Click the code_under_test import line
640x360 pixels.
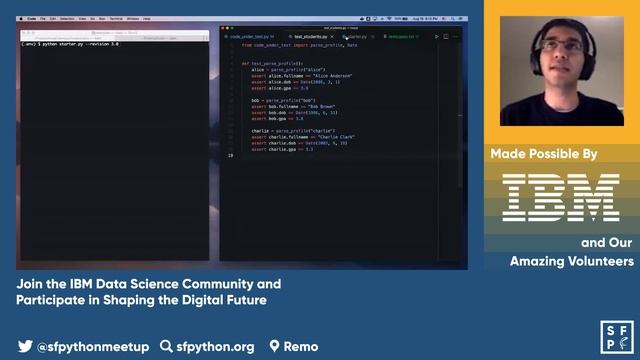tap(299, 45)
